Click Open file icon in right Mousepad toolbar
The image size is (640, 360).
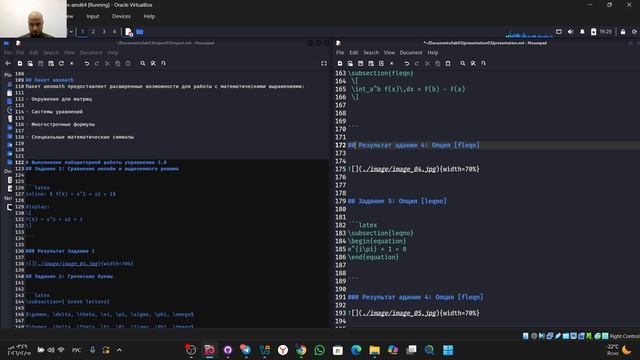click(350, 63)
